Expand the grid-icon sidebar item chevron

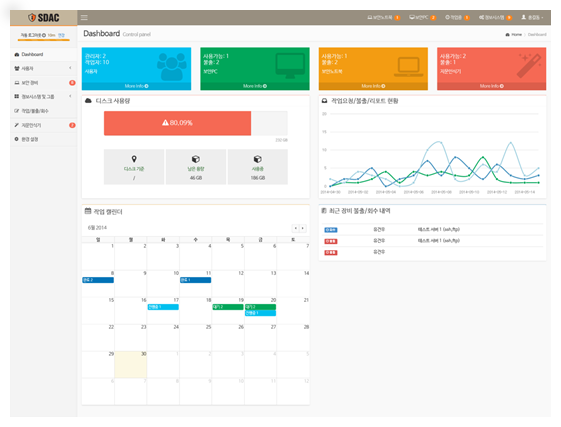[x=70, y=96]
